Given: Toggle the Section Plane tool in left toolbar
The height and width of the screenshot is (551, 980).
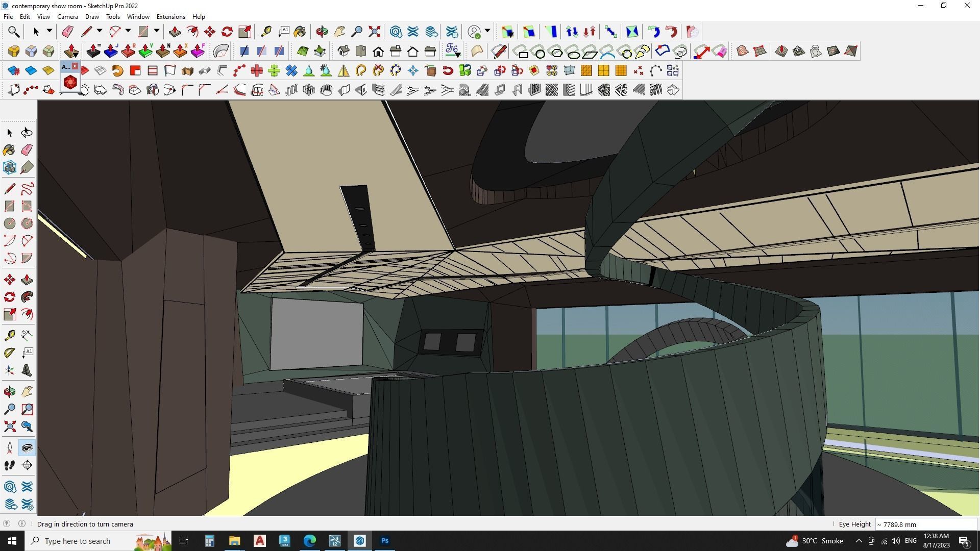Looking at the screenshot, I should coord(27,465).
